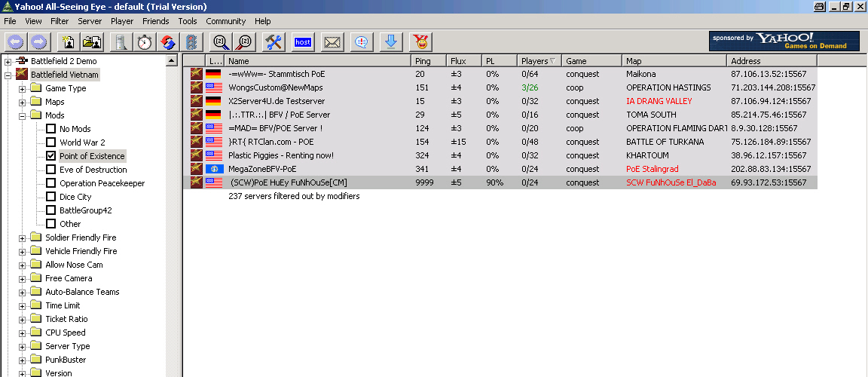Open the File menu
This screenshot has height=377, width=868.
[10, 21]
